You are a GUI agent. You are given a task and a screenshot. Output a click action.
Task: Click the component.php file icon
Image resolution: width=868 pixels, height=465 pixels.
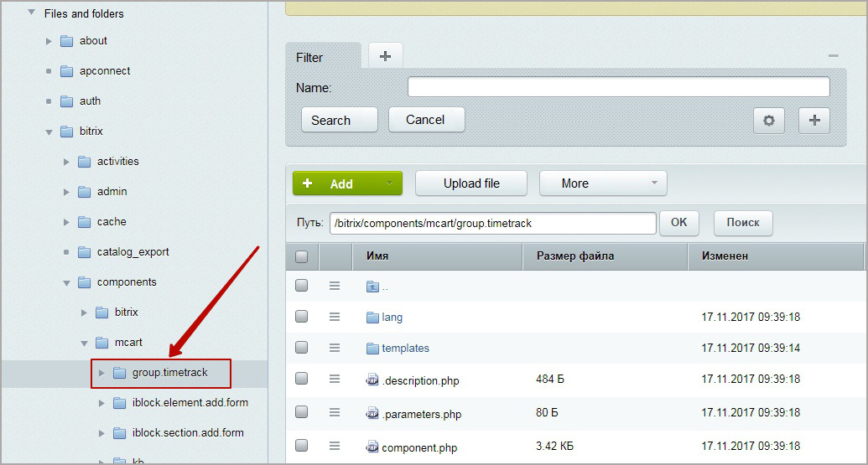(x=372, y=447)
